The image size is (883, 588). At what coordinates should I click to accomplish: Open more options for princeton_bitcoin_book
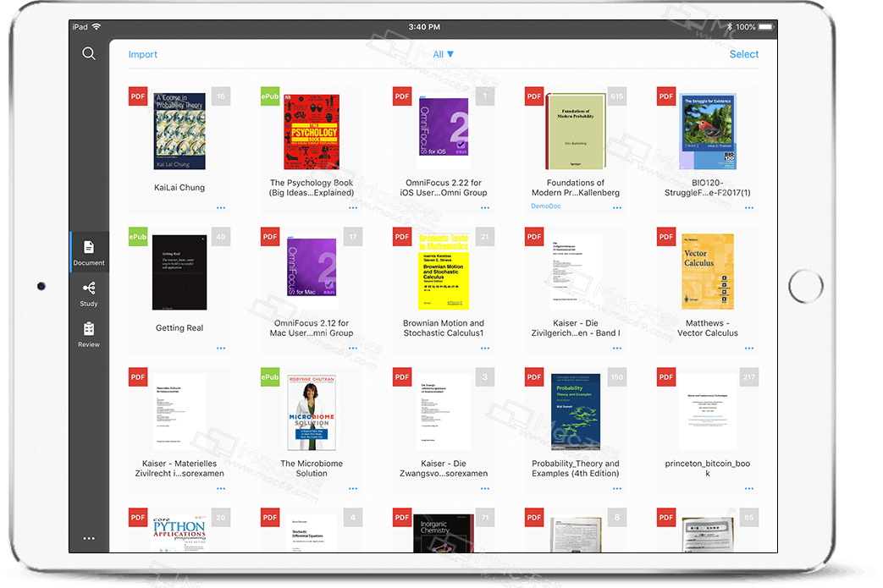tap(749, 488)
